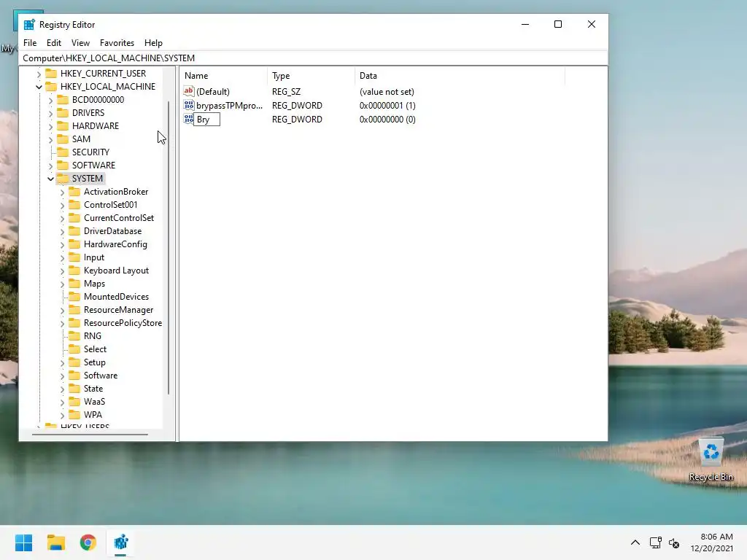Click the RNG folder icon

coord(74,336)
